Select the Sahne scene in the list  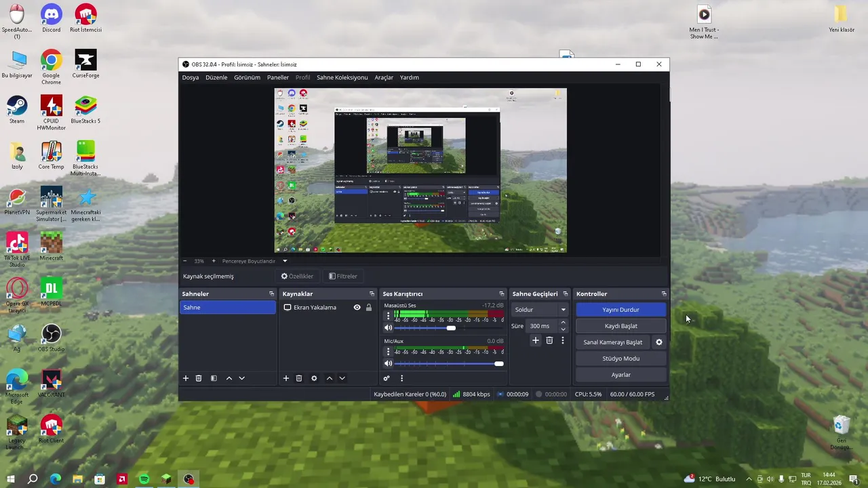click(228, 308)
